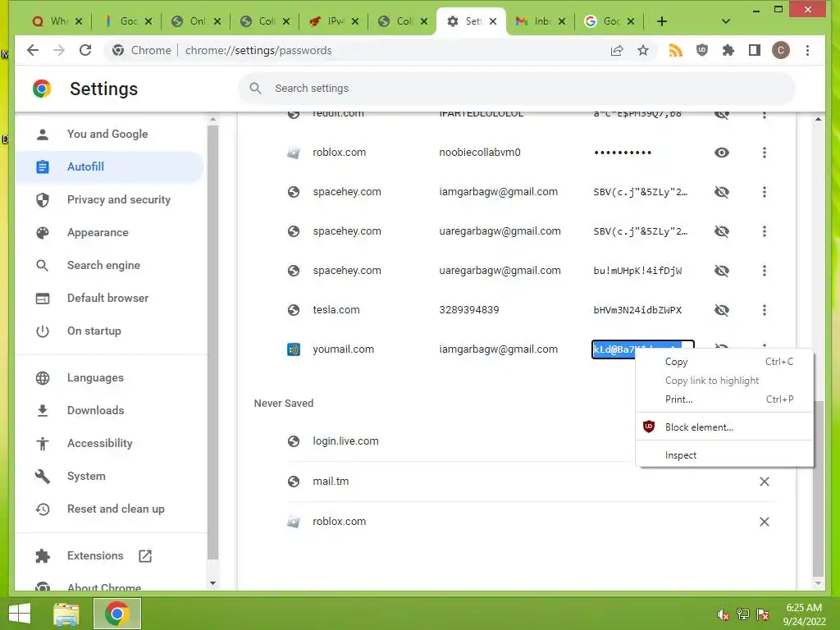Reload the settings page
The width and height of the screenshot is (840, 630).
pos(85,50)
